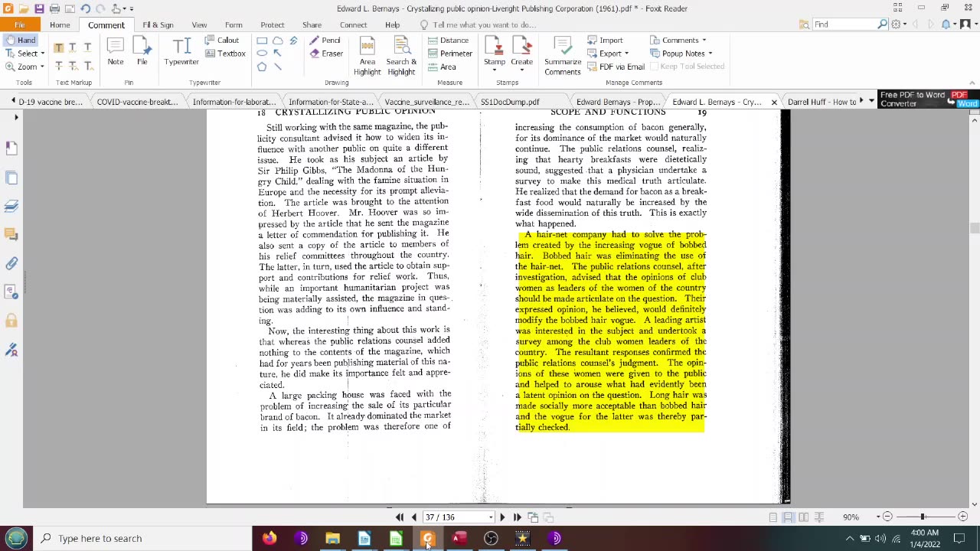Select the Rectangle drawing shape
The image size is (980, 551).
coord(262,41)
